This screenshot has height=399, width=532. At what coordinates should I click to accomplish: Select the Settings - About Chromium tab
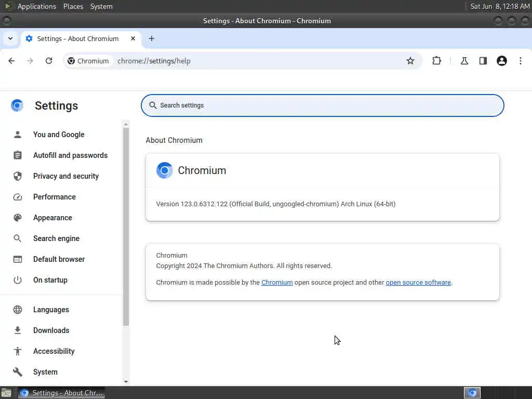[81, 38]
